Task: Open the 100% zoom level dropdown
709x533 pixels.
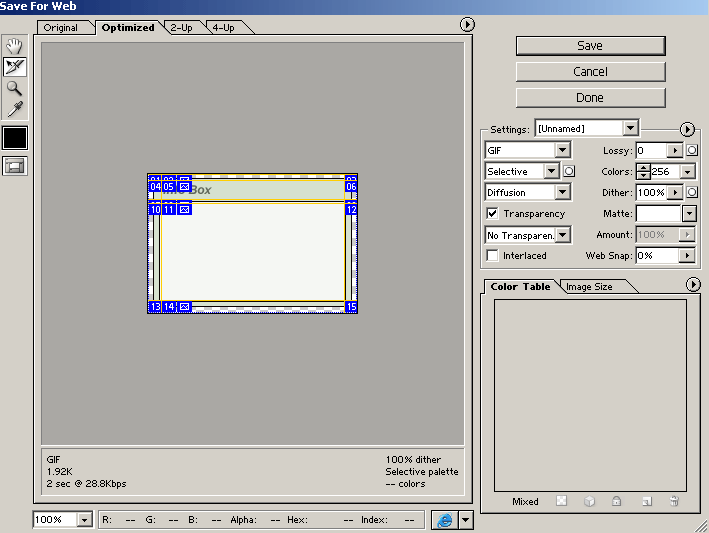Action: pyautogui.click(x=84, y=520)
